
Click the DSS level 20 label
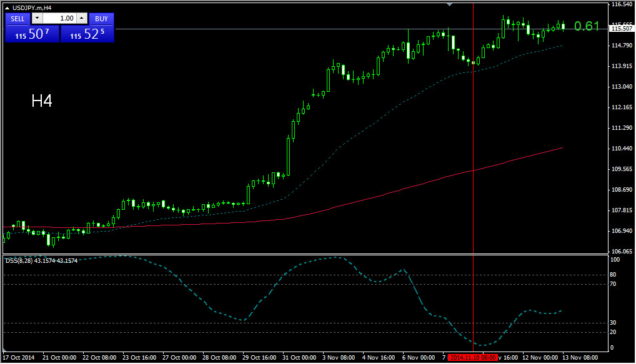613,332
